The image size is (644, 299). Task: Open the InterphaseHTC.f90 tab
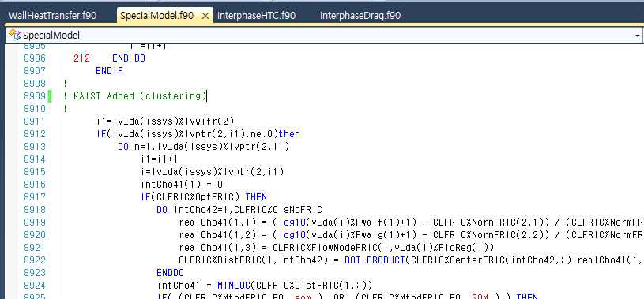point(256,16)
